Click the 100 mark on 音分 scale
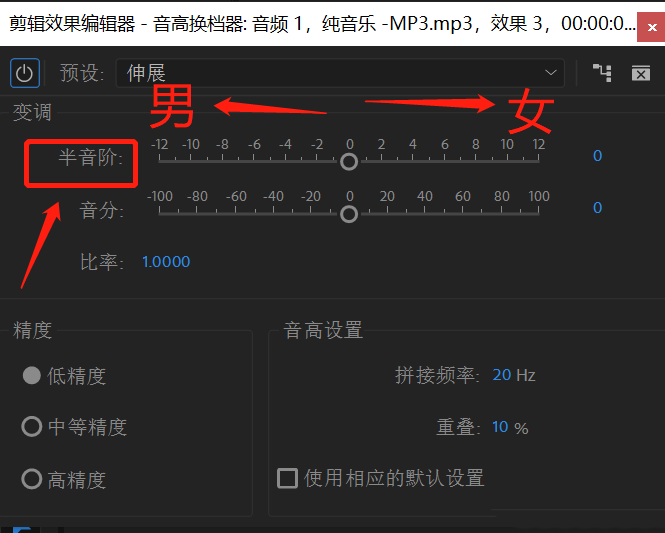The height and width of the screenshot is (533, 665). point(539,196)
